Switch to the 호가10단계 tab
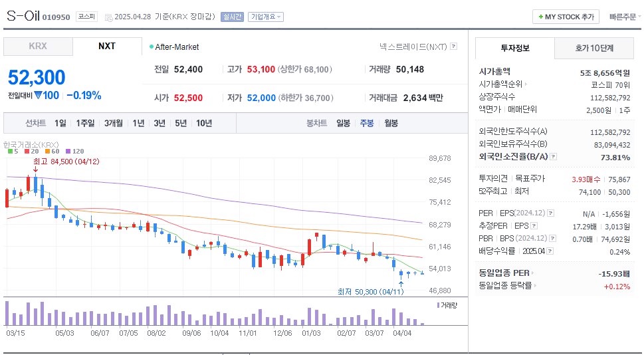Screen dimensions: 644x355 [x=594, y=49]
